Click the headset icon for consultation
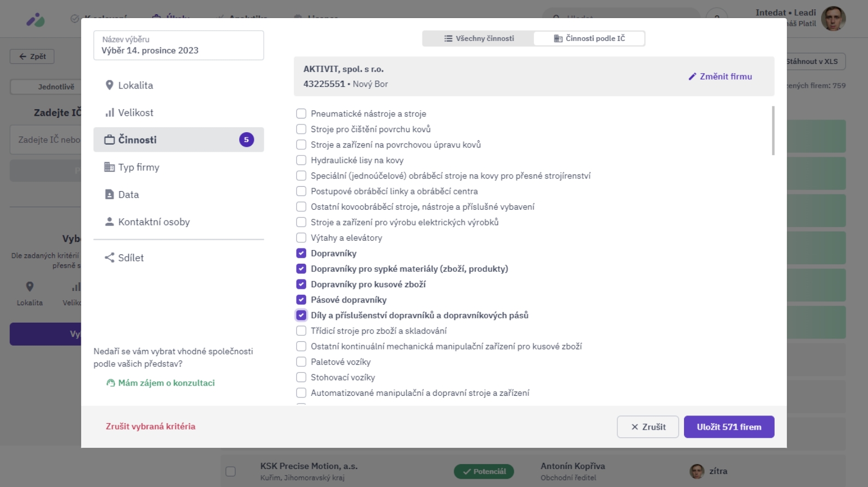Viewport: 868px width, 487px height. point(111,383)
